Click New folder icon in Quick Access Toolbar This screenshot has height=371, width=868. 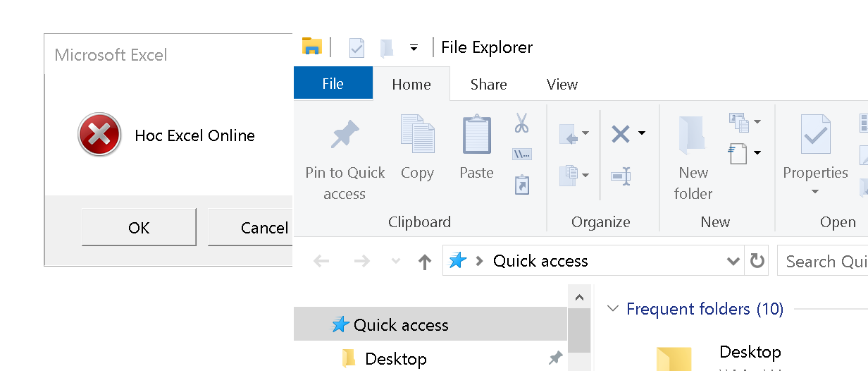[x=386, y=47]
